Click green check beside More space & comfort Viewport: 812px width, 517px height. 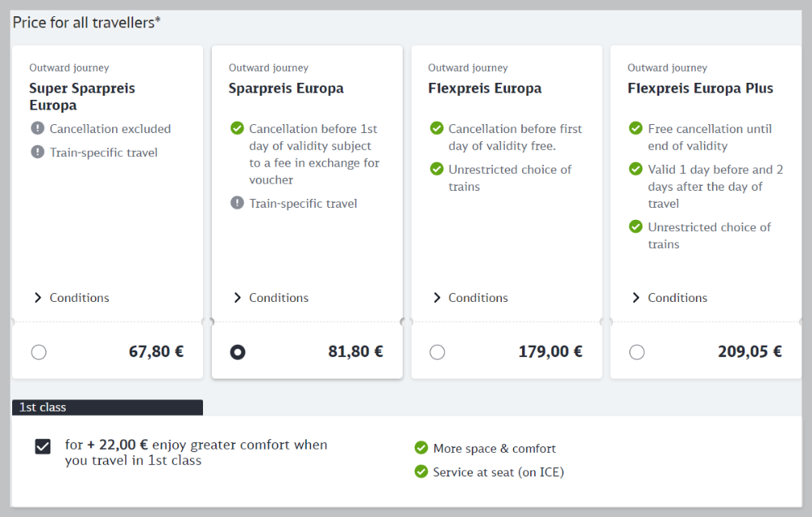pyautogui.click(x=421, y=448)
